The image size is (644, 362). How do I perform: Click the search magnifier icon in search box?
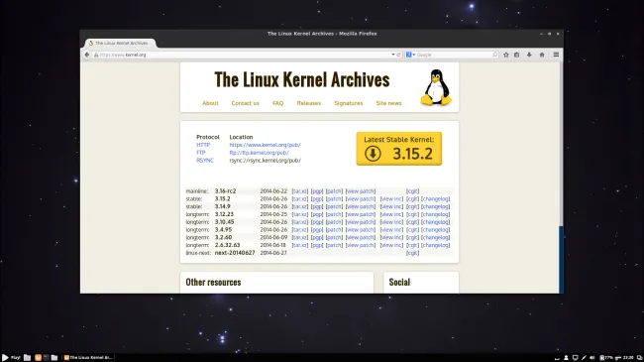495,55
